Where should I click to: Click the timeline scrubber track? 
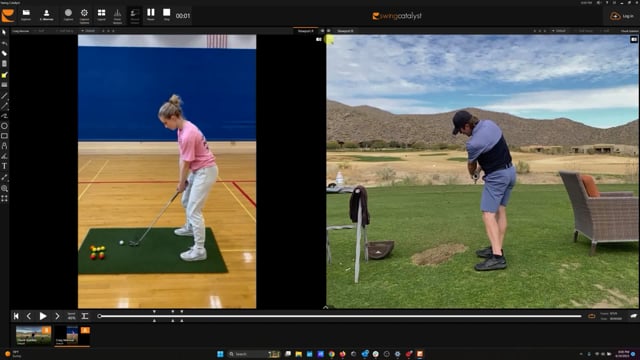340,316
